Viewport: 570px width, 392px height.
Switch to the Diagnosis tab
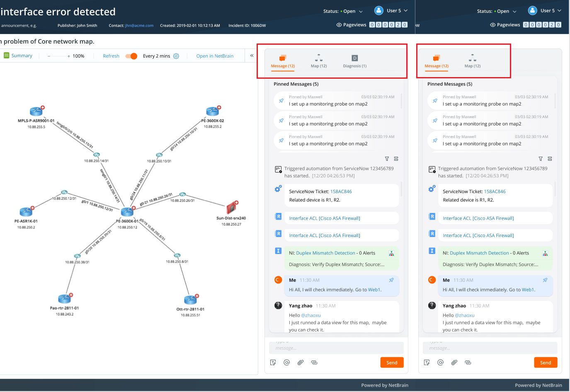(354, 61)
